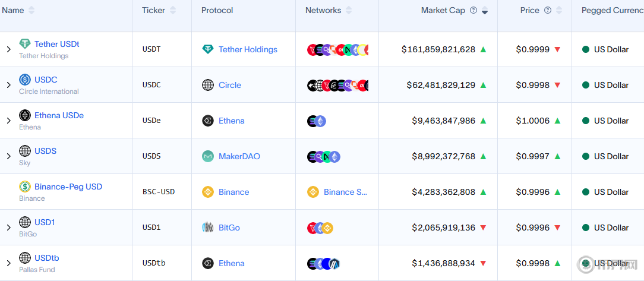Click the BitGo protocol icon

pyautogui.click(x=208, y=228)
